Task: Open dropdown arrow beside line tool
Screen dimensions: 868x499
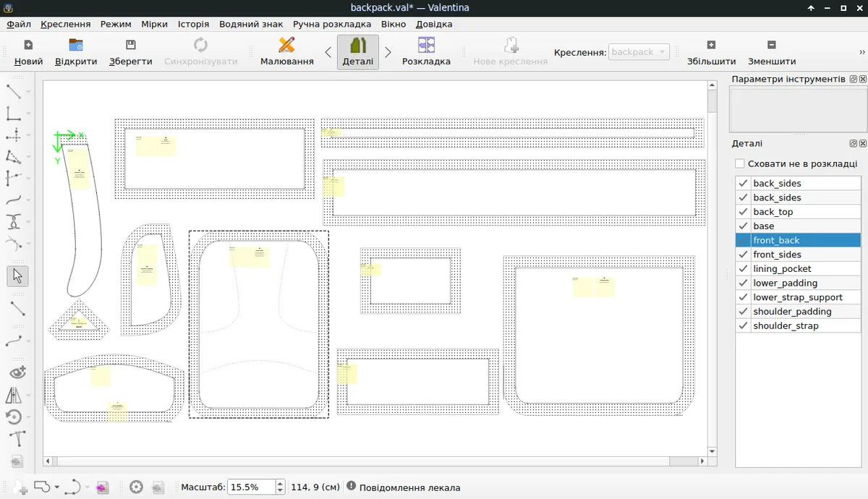Action: (28, 92)
